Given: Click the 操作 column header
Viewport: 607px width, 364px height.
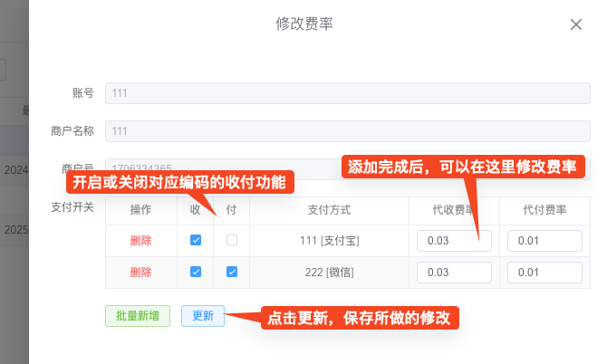Looking at the screenshot, I should coord(140,210).
